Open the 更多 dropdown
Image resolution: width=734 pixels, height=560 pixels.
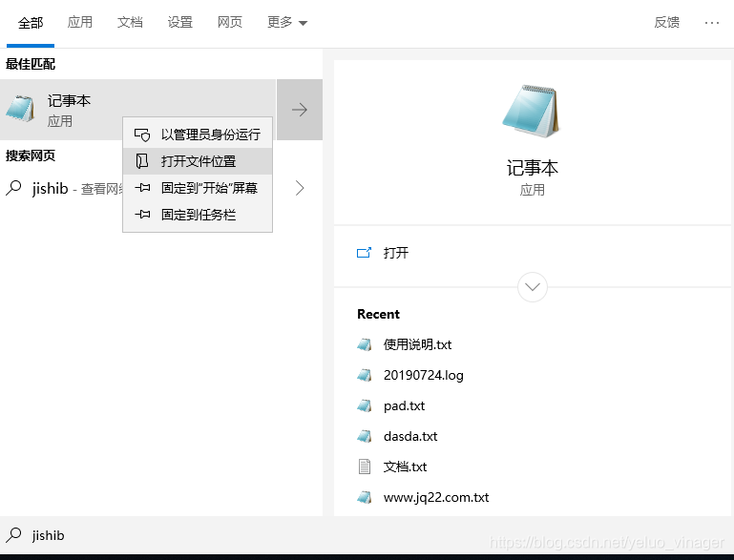(x=287, y=22)
